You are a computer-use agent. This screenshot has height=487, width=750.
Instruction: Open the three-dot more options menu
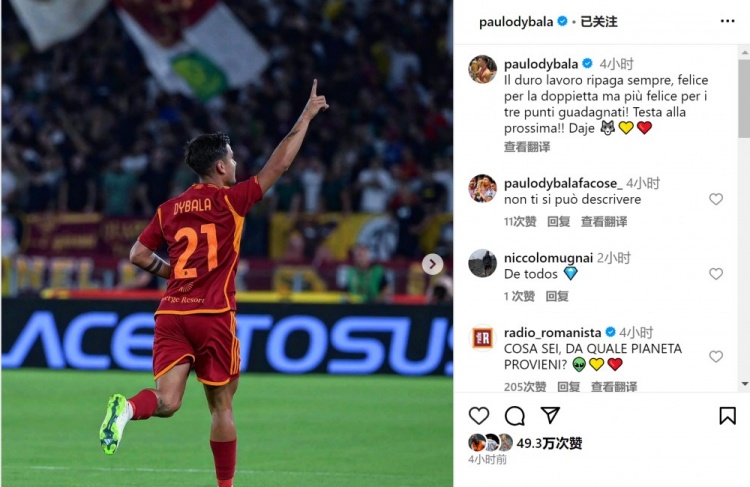point(727,21)
